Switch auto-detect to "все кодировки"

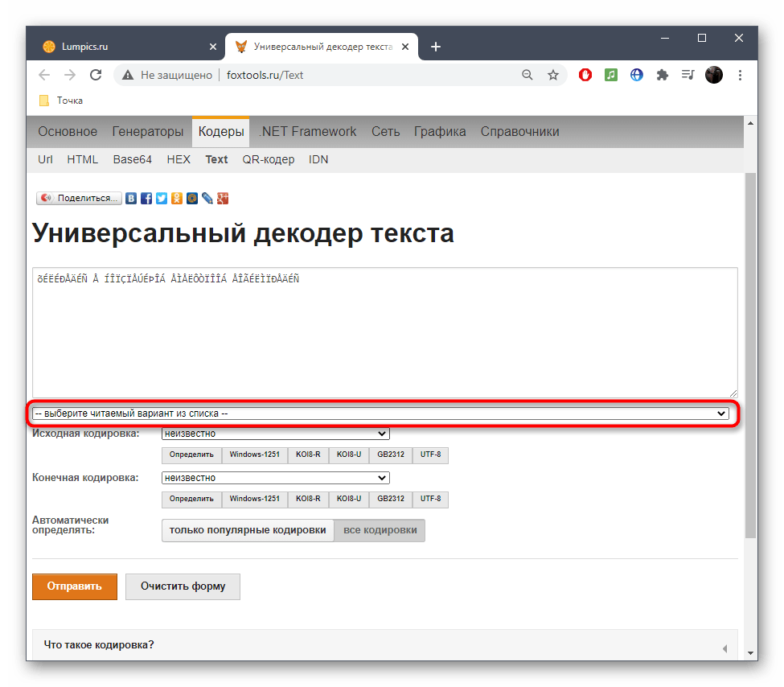coord(380,530)
